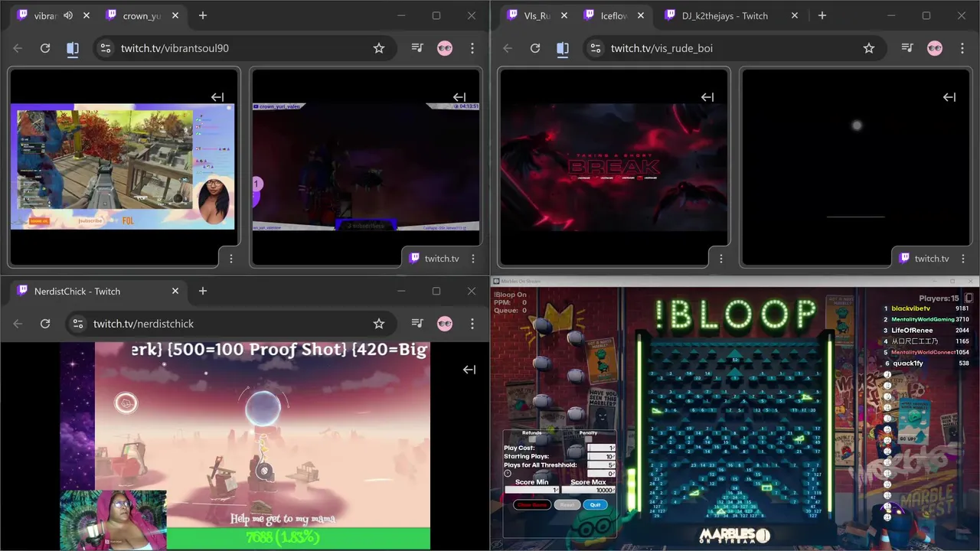This screenshot has height=551, width=980.
Task: Open profile avatar in vibrantsoul90 window
Action: (445, 48)
